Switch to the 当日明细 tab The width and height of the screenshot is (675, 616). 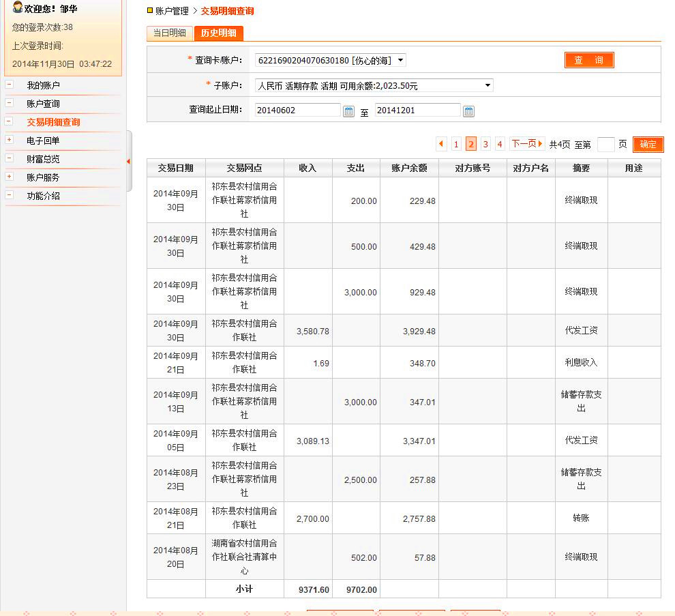(x=169, y=33)
